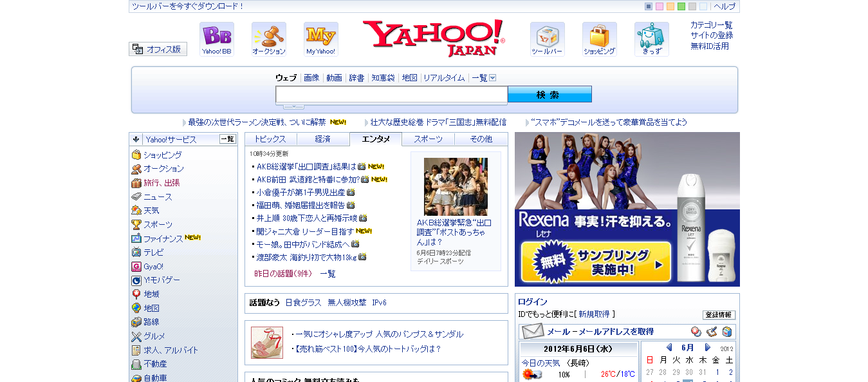Go to next month in calendar
The height and width of the screenshot is (382, 868).
(x=708, y=347)
